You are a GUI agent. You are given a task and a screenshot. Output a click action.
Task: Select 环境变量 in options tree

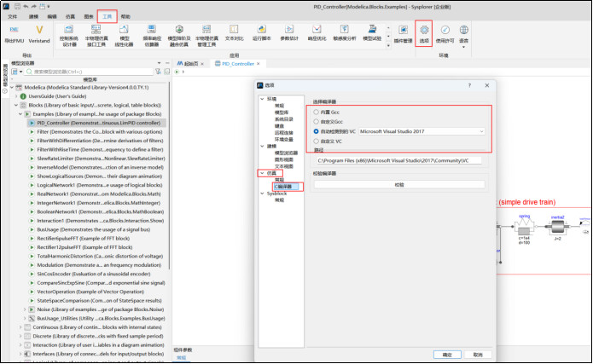pos(283,140)
